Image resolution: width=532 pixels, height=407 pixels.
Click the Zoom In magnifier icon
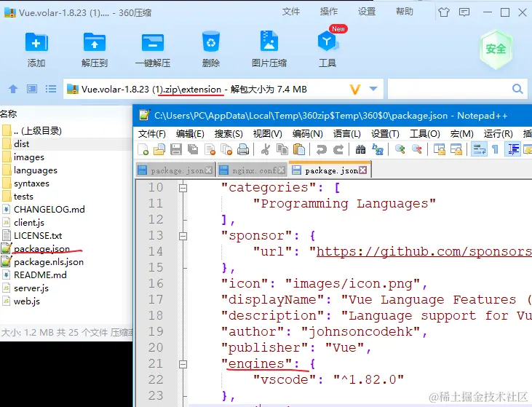(x=400, y=149)
